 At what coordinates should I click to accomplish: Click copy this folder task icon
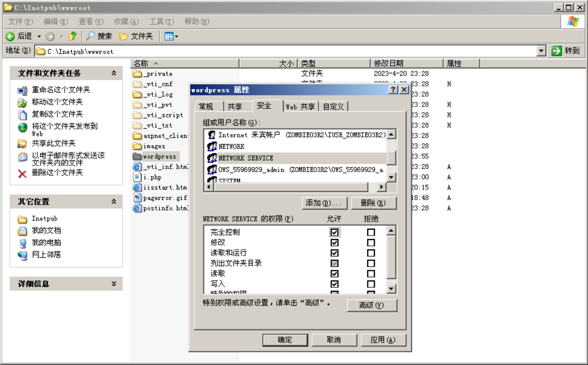click(22, 115)
